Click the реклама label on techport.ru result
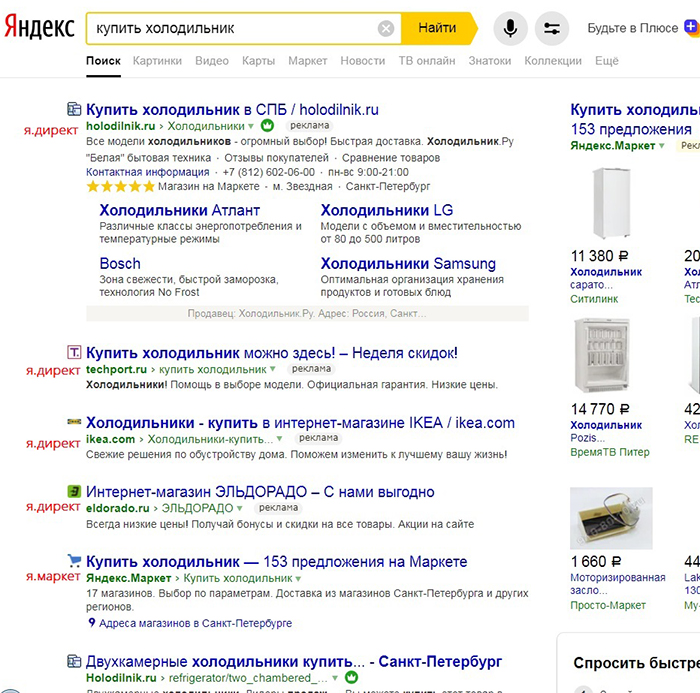The image size is (700, 693). pyautogui.click(x=312, y=369)
